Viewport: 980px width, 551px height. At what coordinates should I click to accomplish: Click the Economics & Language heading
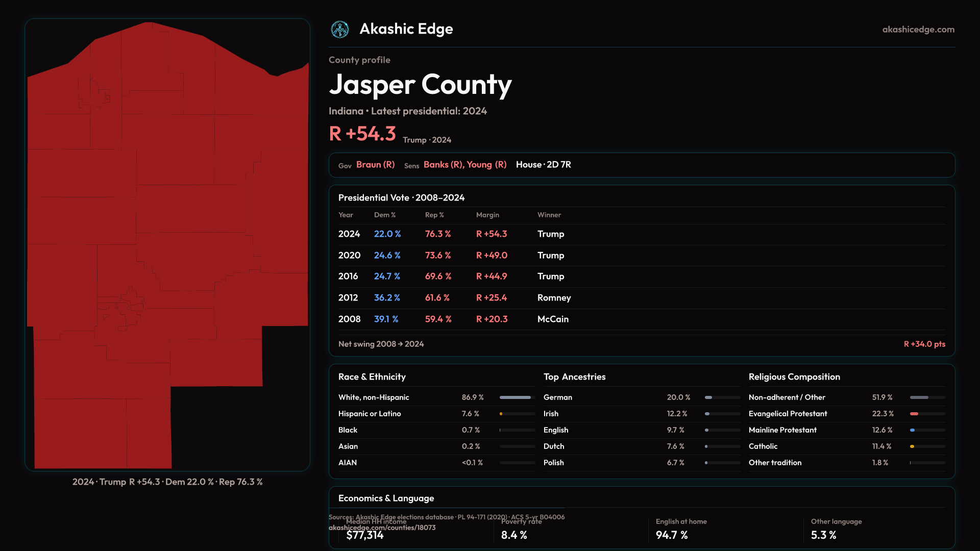point(386,498)
